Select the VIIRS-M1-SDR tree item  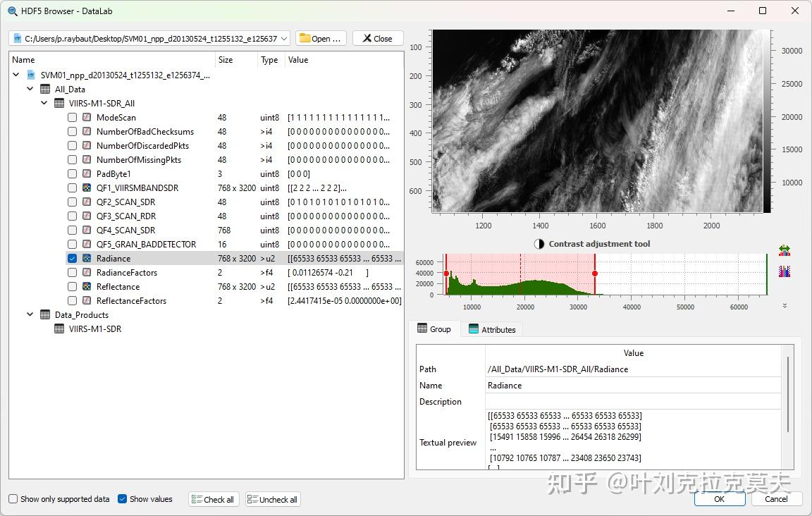click(95, 328)
